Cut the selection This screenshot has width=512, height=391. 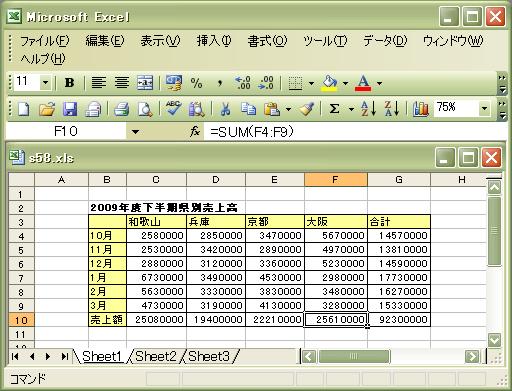(226, 109)
